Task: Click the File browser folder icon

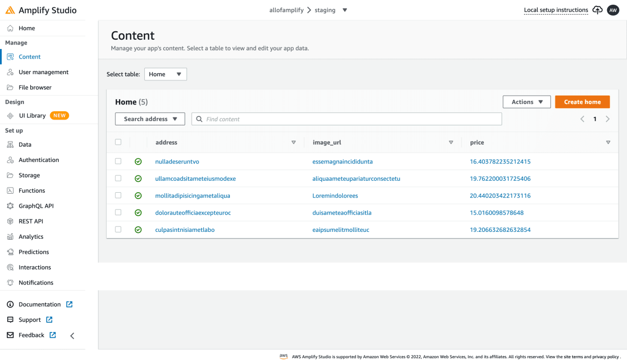Action: [10, 87]
